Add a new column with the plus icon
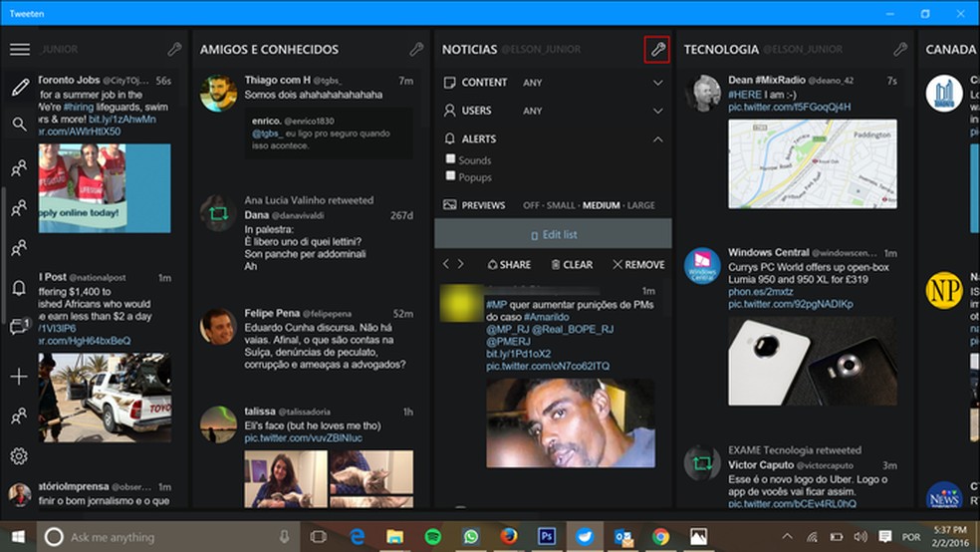 tap(19, 377)
